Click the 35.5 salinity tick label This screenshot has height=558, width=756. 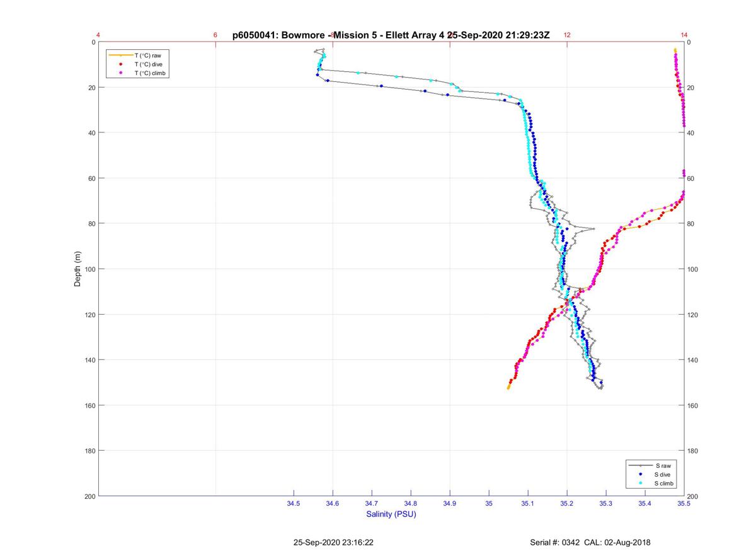pos(683,503)
